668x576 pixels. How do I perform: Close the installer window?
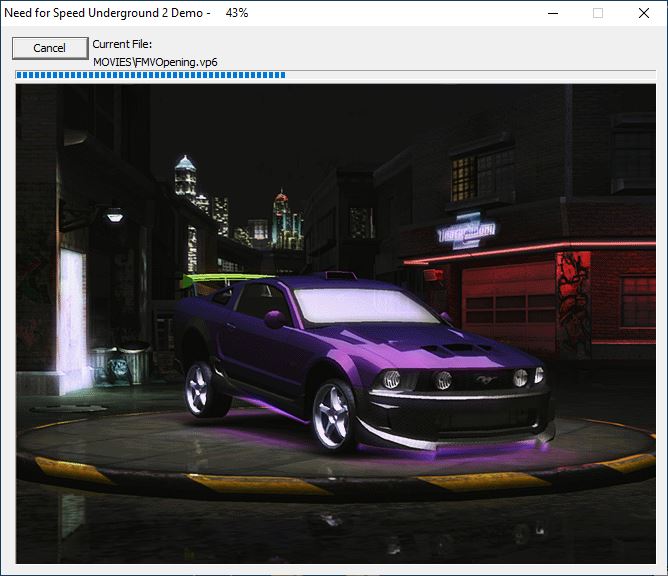click(644, 13)
